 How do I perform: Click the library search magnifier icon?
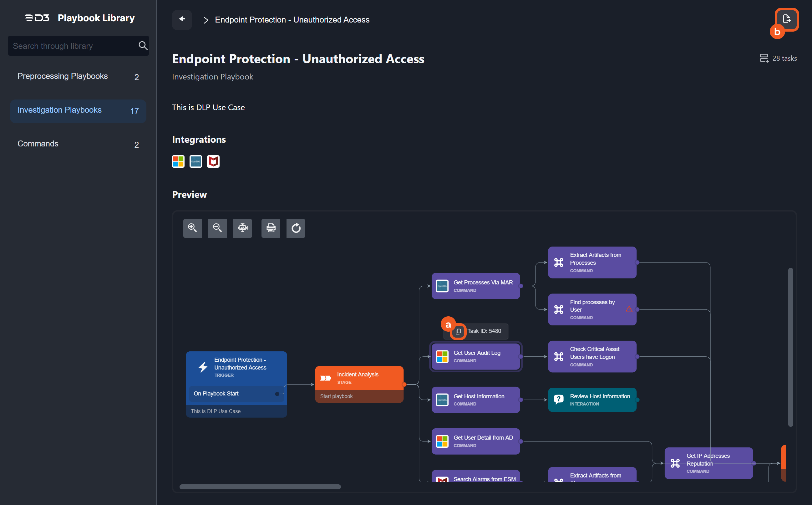(x=143, y=46)
